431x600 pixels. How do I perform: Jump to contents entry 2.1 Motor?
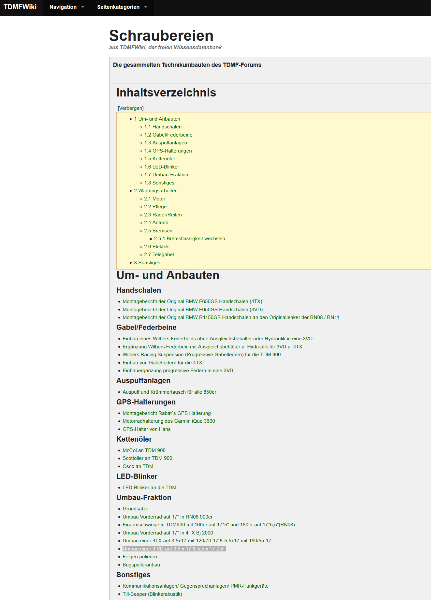click(x=155, y=199)
